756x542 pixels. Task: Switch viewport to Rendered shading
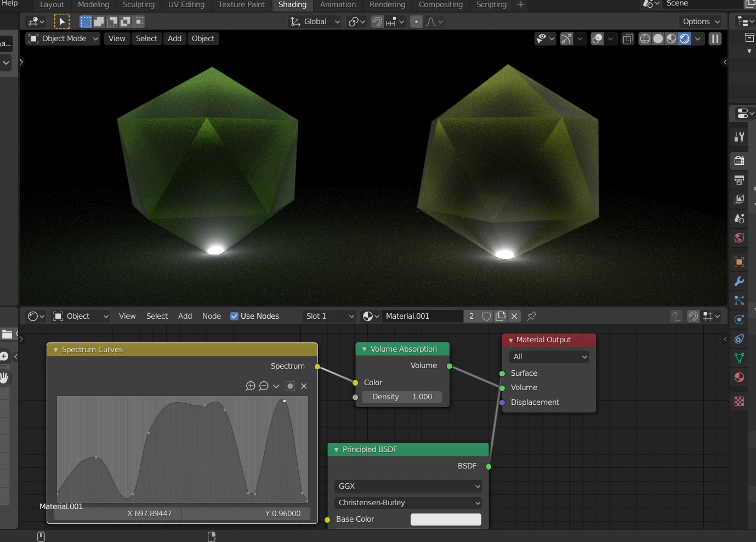[685, 38]
